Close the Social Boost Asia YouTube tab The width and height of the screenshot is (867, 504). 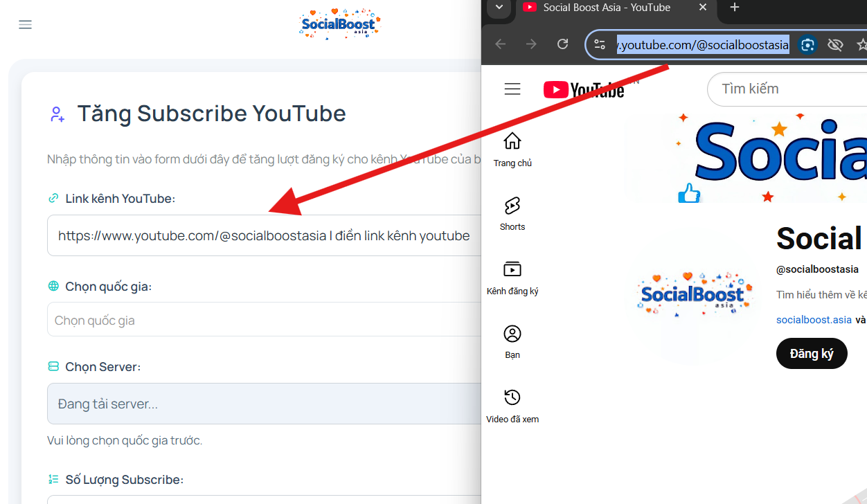pos(703,8)
